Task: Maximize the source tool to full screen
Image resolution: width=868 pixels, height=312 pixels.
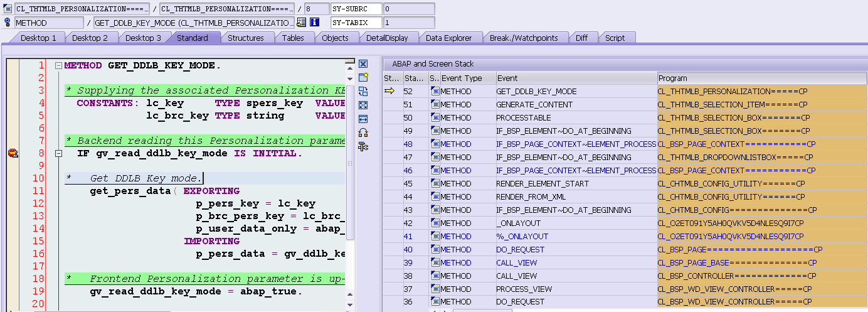Action: click(363, 105)
